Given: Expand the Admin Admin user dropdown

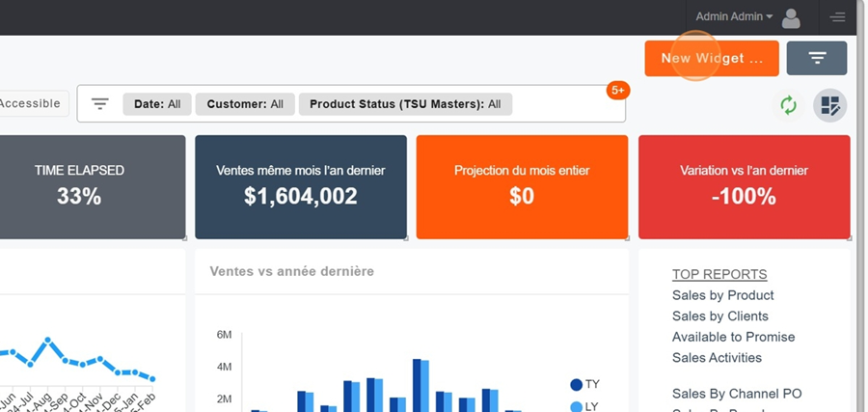Looking at the screenshot, I should pos(734,16).
